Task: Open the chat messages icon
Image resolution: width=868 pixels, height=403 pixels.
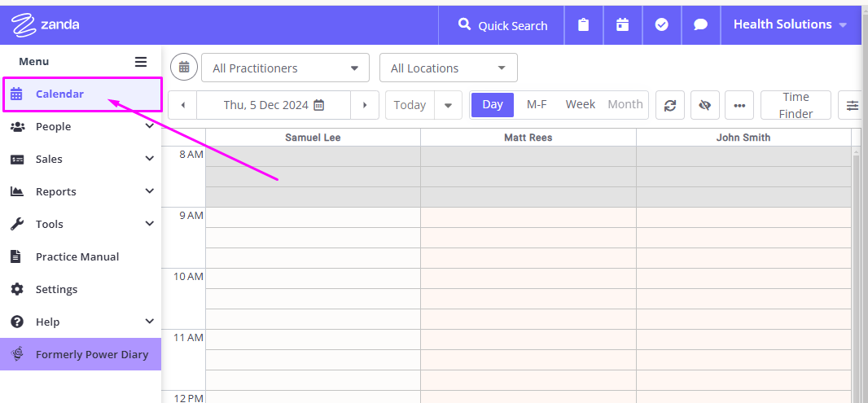Action: pyautogui.click(x=701, y=25)
